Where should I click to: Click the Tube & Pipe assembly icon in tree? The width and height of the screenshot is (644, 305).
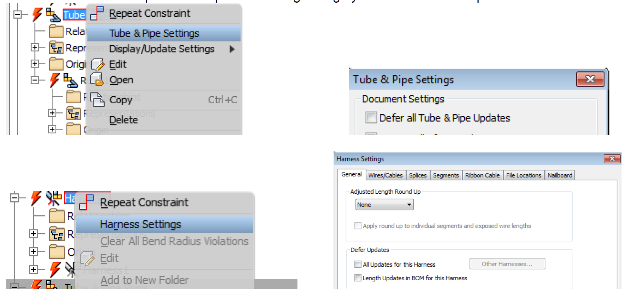coord(53,15)
